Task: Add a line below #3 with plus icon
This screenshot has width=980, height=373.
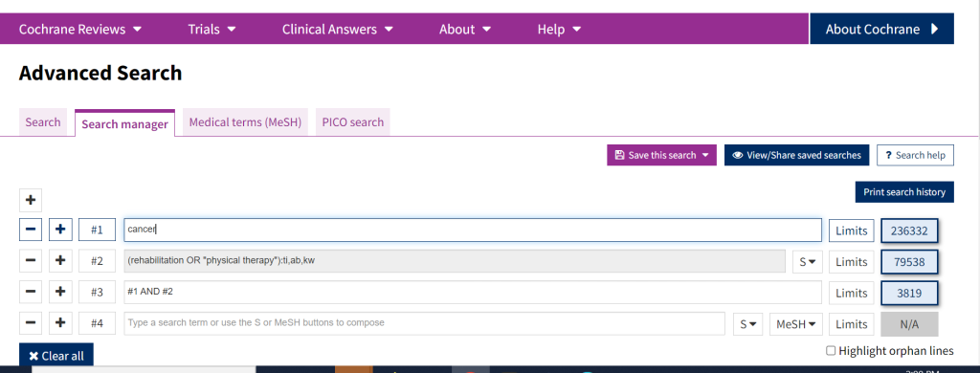Action: 60,293
